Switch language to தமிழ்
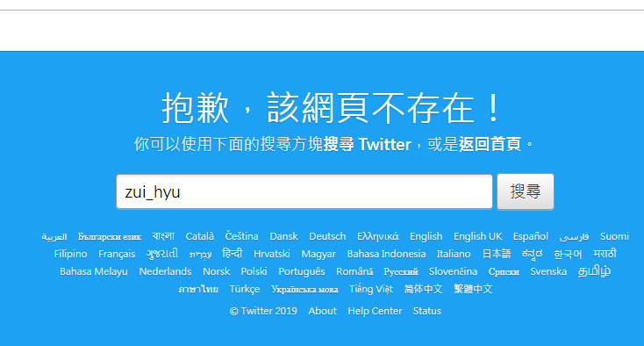This screenshot has width=644, height=346. coord(594,271)
